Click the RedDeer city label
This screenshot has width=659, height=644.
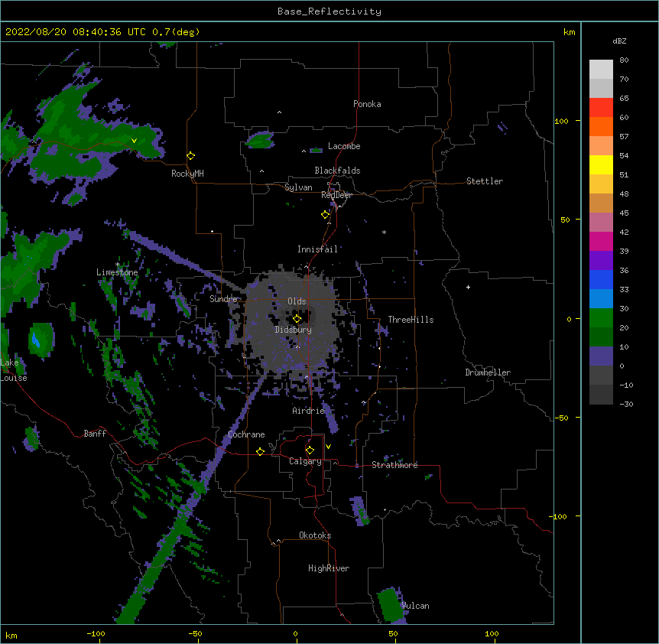coord(336,195)
